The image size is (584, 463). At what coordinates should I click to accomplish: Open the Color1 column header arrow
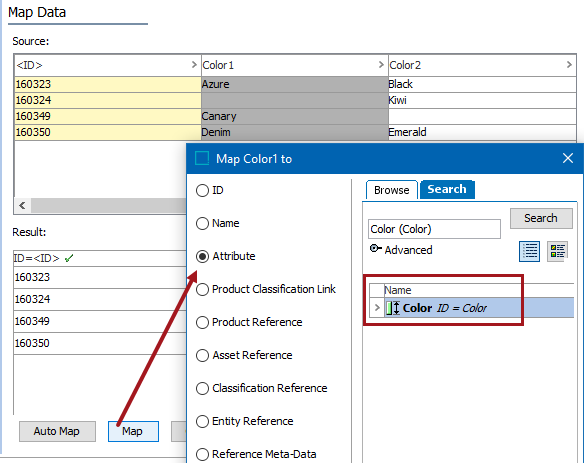click(381, 65)
